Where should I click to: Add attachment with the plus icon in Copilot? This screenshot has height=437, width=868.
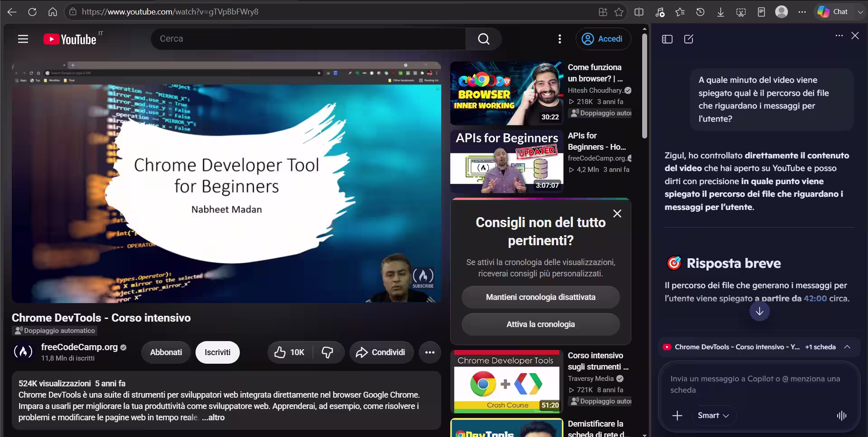coord(677,416)
